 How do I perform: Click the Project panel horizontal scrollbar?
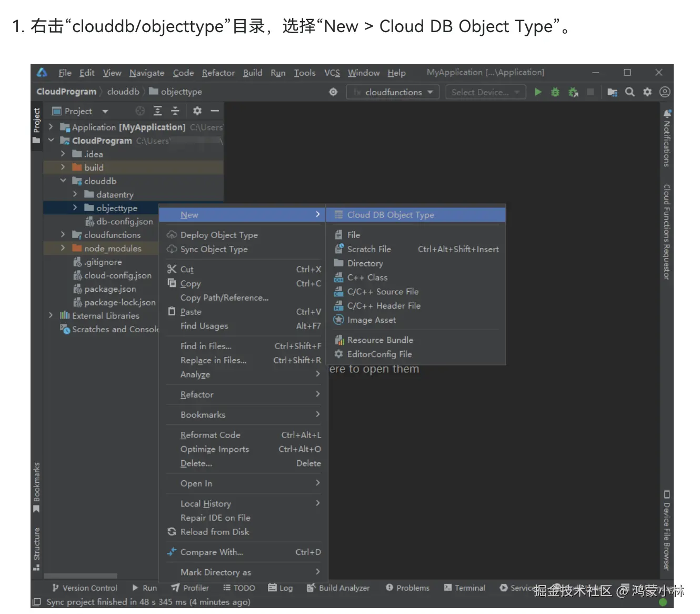click(x=81, y=576)
